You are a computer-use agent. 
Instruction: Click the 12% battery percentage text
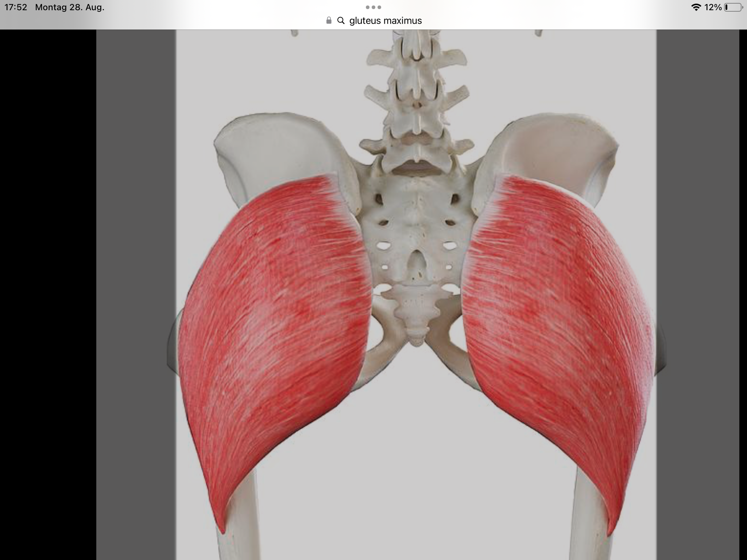pos(713,7)
